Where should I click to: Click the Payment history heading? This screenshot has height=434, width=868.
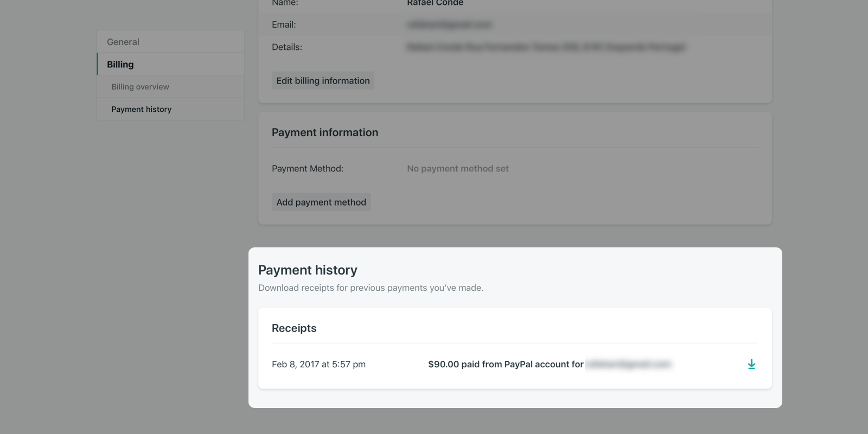(308, 270)
